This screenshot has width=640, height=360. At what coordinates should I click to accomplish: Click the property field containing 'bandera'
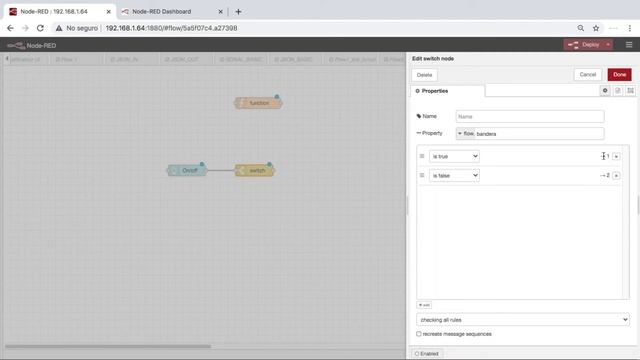539,133
